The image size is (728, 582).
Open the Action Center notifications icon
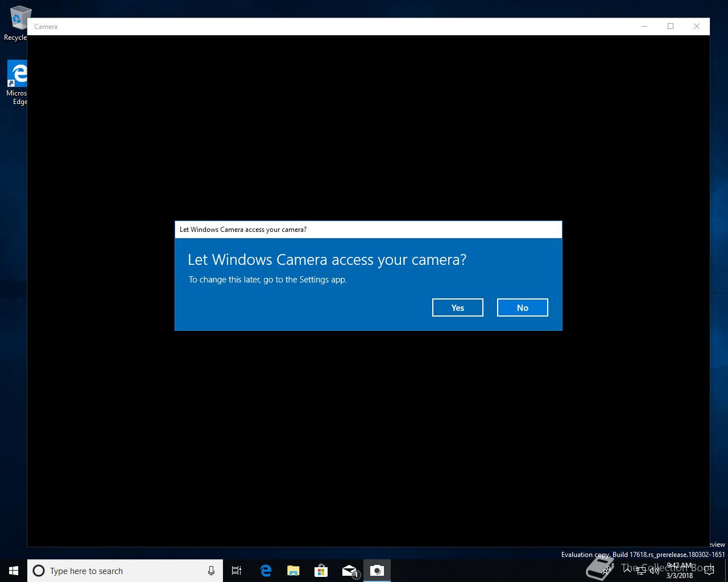pyautogui.click(x=709, y=571)
